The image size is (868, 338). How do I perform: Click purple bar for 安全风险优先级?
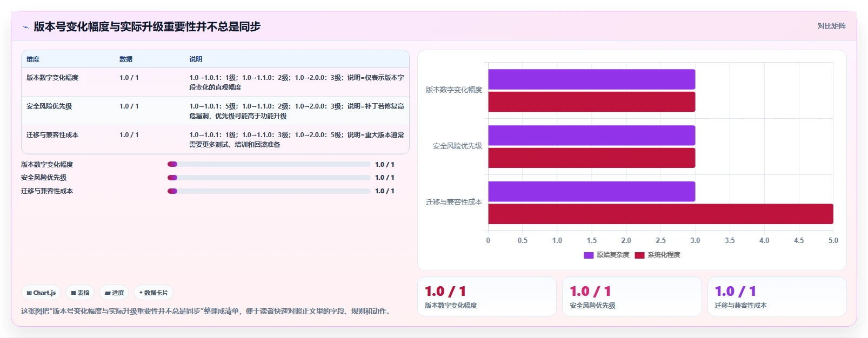pos(591,136)
